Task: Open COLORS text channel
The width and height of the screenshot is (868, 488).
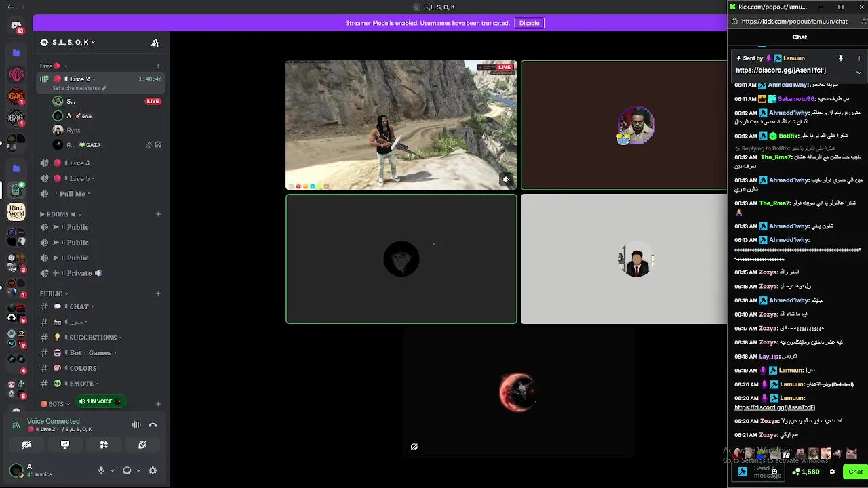Action: click(100, 368)
